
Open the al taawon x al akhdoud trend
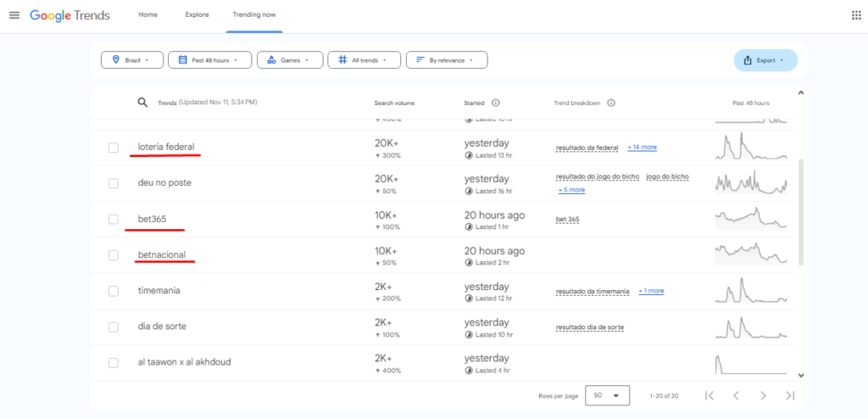pos(442,363)
